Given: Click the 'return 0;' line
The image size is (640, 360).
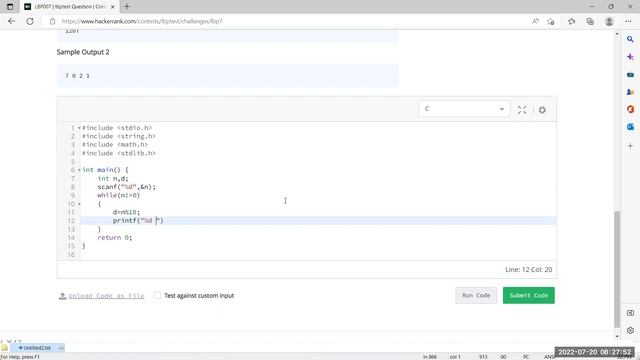Looking at the screenshot, I should [115, 238].
